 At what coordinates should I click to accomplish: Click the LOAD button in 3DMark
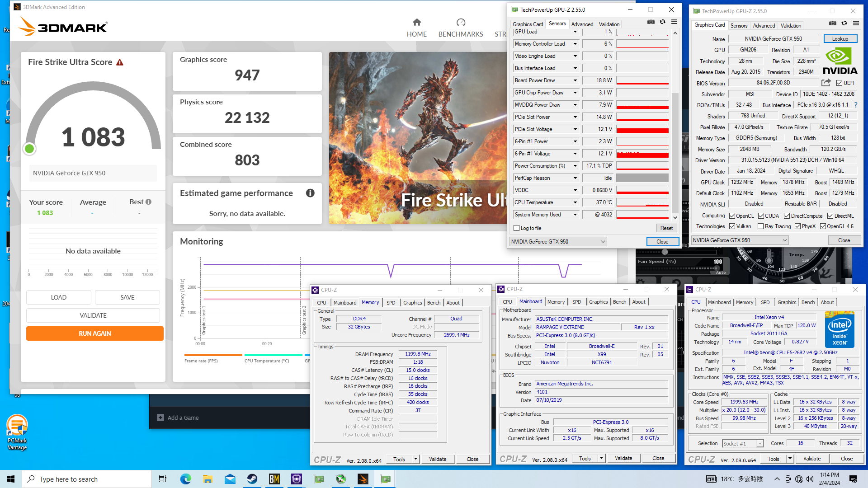coord(59,297)
